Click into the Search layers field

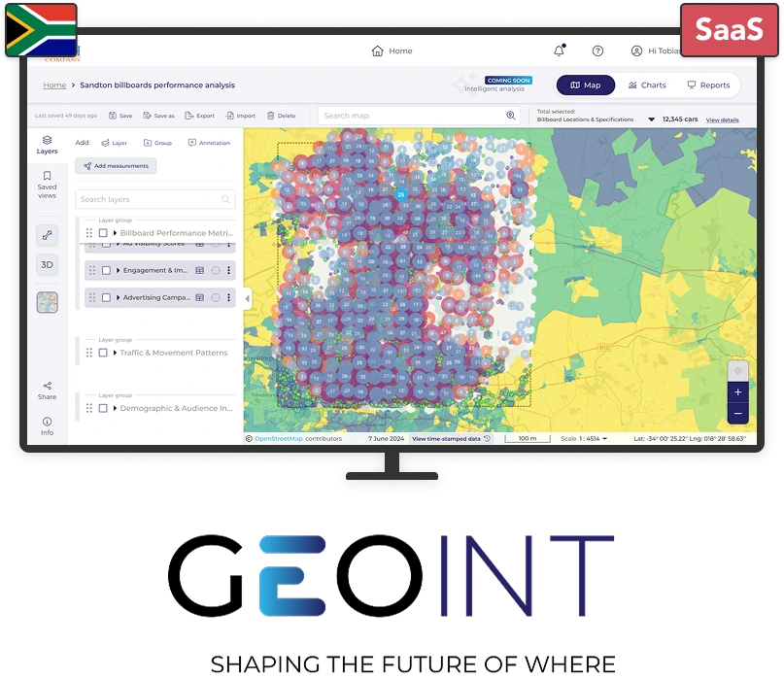point(155,199)
